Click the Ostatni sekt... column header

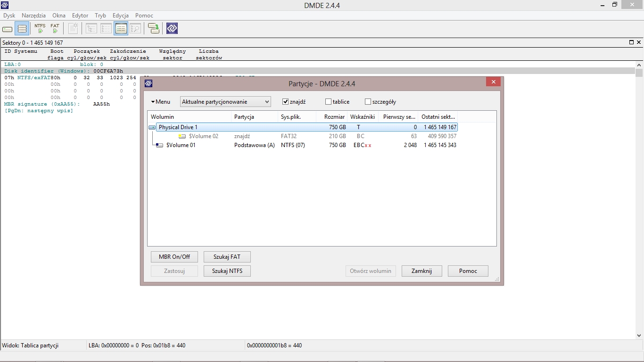click(x=438, y=116)
